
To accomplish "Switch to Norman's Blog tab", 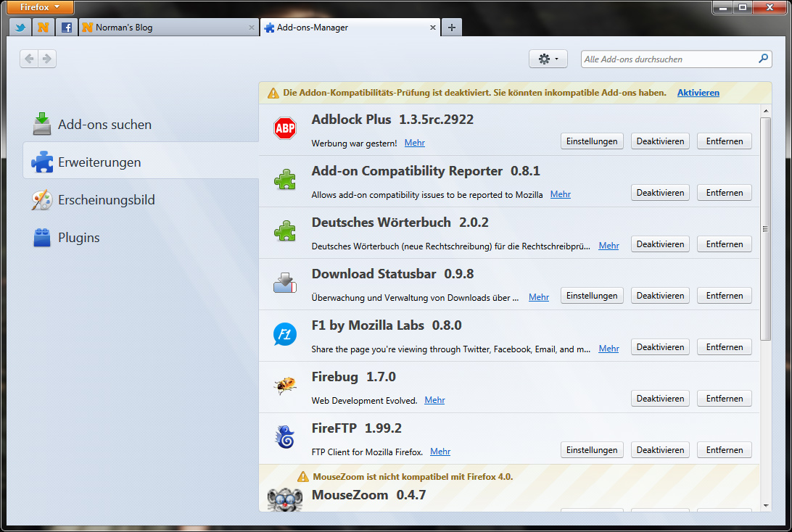I will [x=169, y=28].
